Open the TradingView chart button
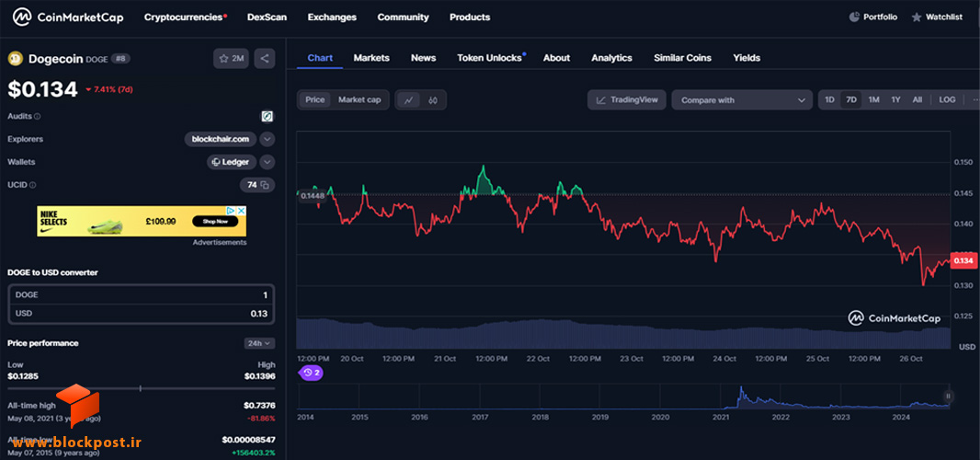This screenshot has width=980, height=460. (x=627, y=100)
